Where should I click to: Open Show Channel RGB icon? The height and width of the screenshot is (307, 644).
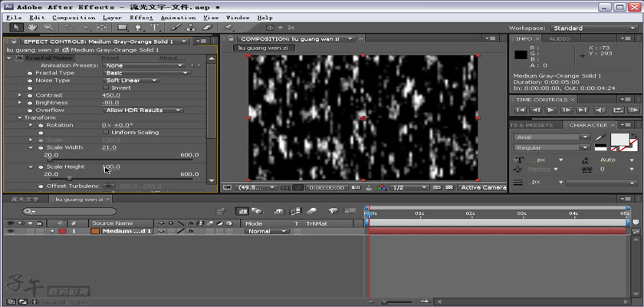(x=382, y=187)
